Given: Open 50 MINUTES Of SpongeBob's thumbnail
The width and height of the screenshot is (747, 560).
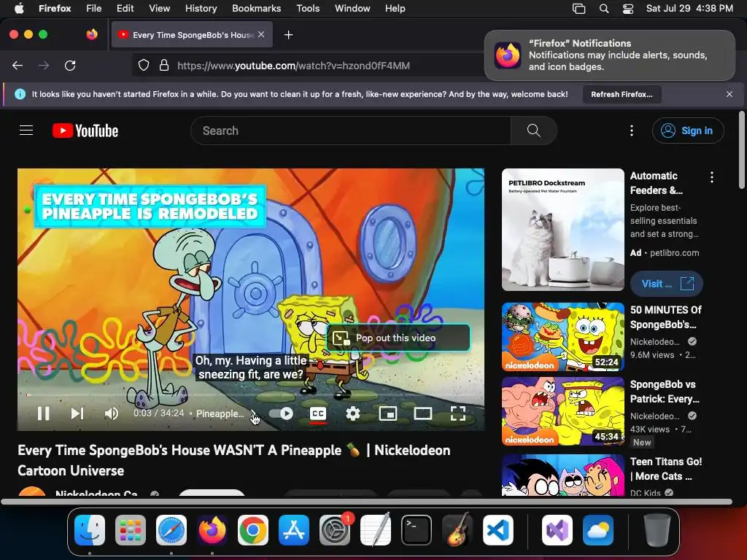Looking at the screenshot, I should [563, 337].
